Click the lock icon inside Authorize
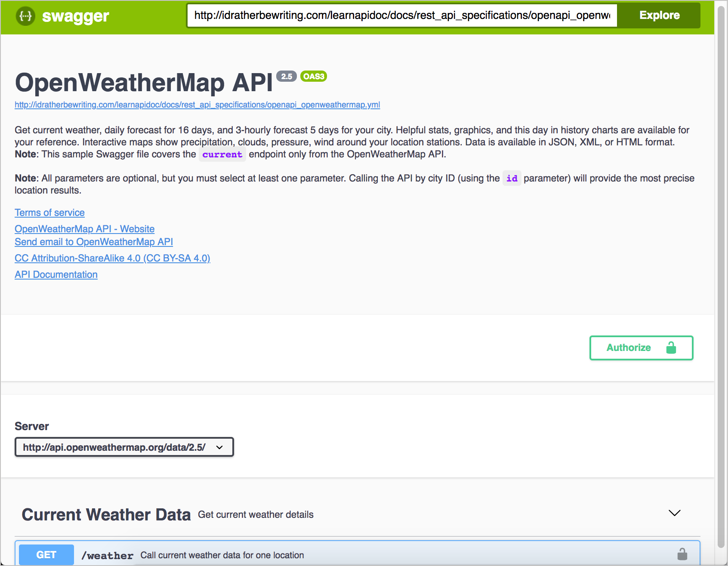Viewport: 728px width, 566px height. point(671,348)
